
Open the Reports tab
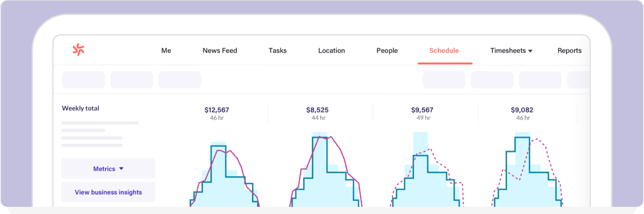click(569, 51)
